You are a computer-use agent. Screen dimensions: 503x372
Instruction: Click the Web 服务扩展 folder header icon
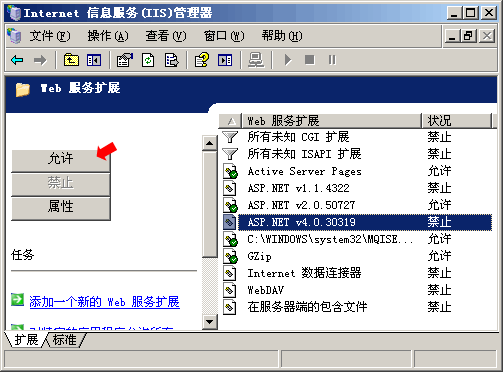point(23,89)
